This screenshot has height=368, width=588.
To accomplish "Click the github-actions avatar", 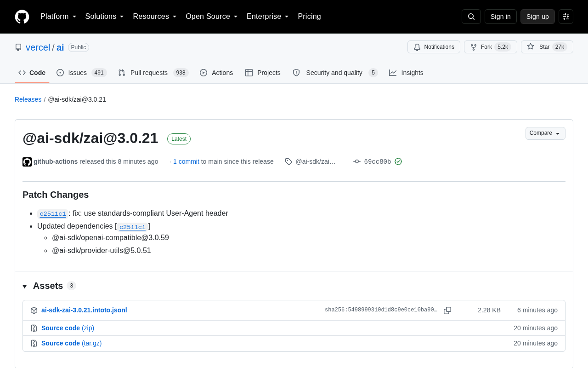I will [27, 162].
